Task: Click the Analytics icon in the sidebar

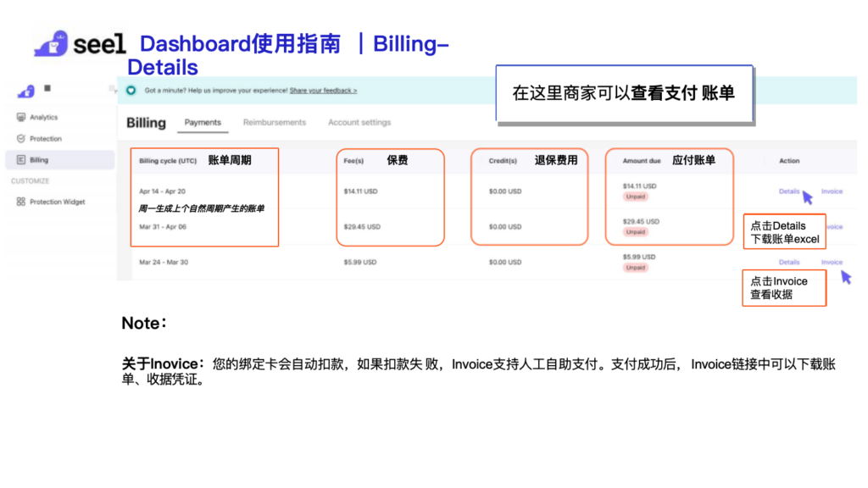Action: [21, 118]
